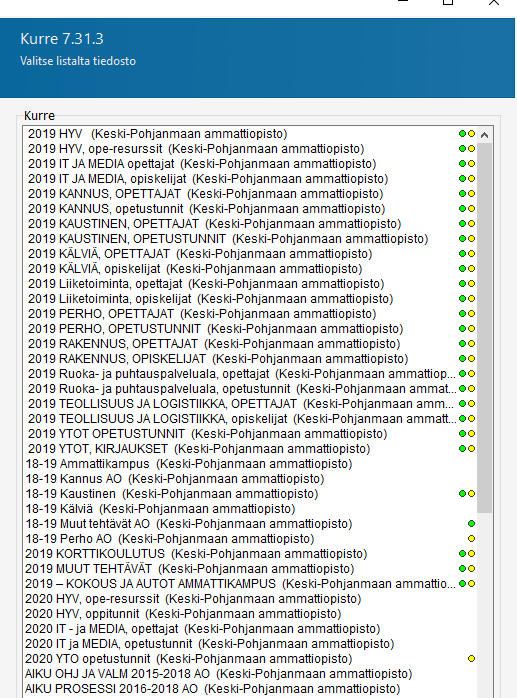The height and width of the screenshot is (698, 517).
Task: Click the yellow status dot on '2020 YTO opetustunnit'
Action: (x=471, y=658)
